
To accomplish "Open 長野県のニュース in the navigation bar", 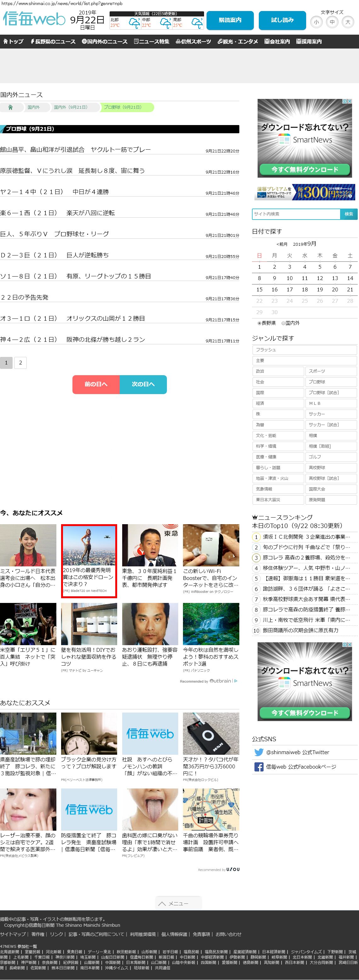I will pyautogui.click(x=53, y=42).
